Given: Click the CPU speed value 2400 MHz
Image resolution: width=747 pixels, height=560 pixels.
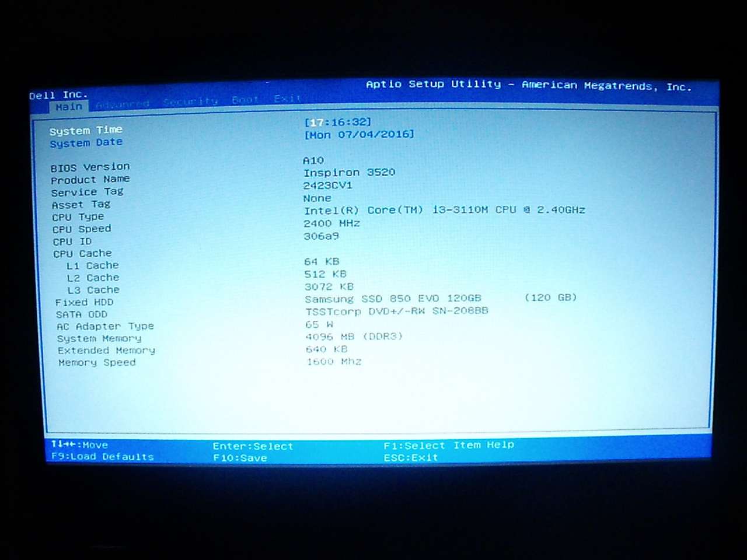Looking at the screenshot, I should (332, 223).
